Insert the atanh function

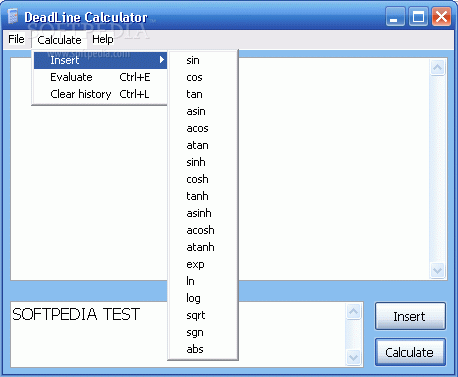point(203,247)
